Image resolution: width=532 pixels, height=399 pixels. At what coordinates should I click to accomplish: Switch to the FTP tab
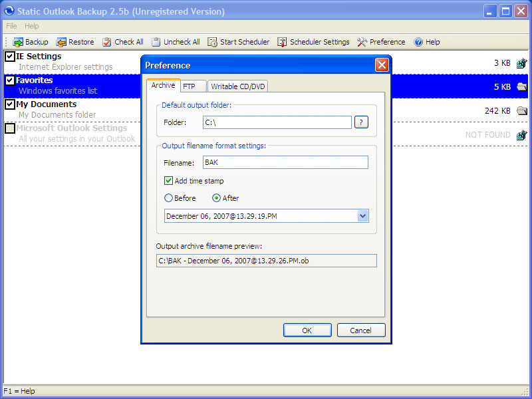(193, 86)
